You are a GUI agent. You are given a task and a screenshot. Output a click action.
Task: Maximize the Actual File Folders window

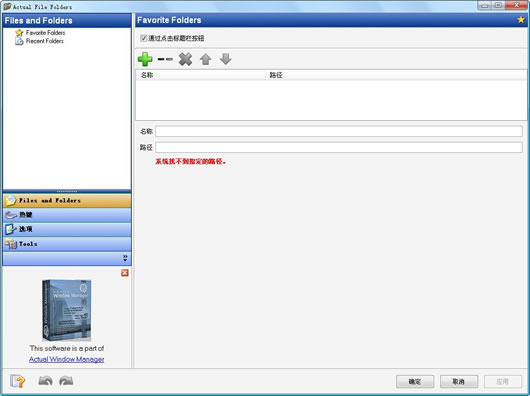point(498,5)
